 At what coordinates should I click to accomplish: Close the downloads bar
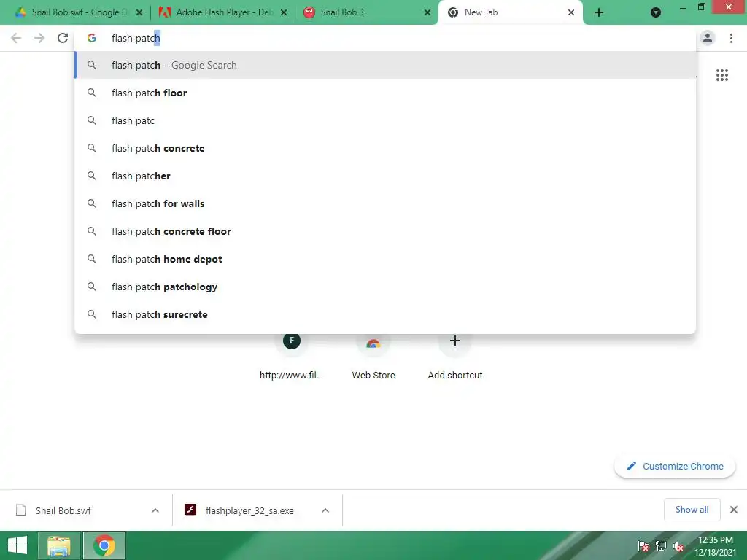click(734, 510)
